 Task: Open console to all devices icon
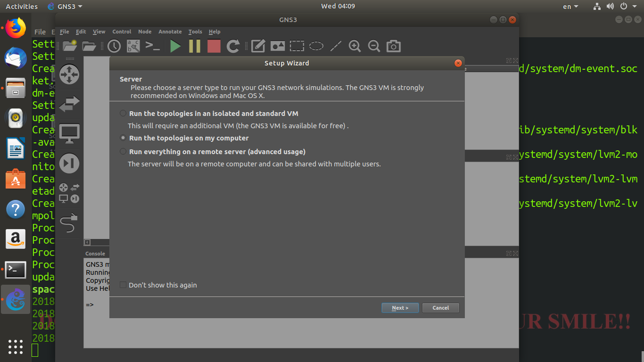point(153,46)
